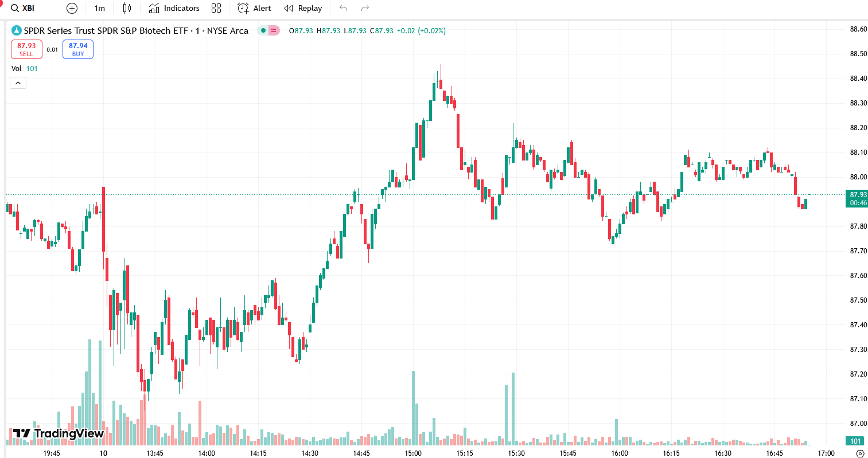Viewport: 868px width, 458px height.
Task: Click the open value O87.93
Action: click(301, 30)
